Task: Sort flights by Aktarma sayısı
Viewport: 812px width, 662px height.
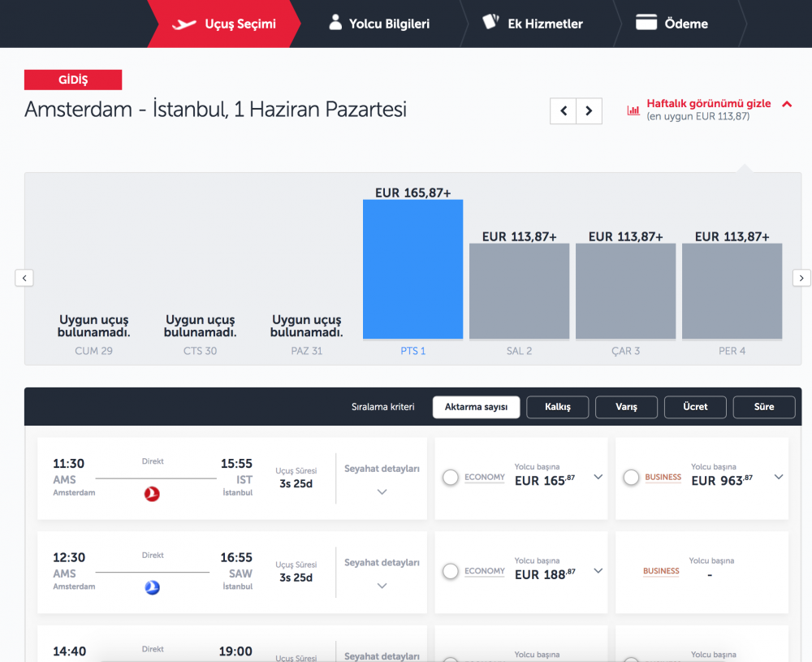Action: pyautogui.click(x=476, y=407)
